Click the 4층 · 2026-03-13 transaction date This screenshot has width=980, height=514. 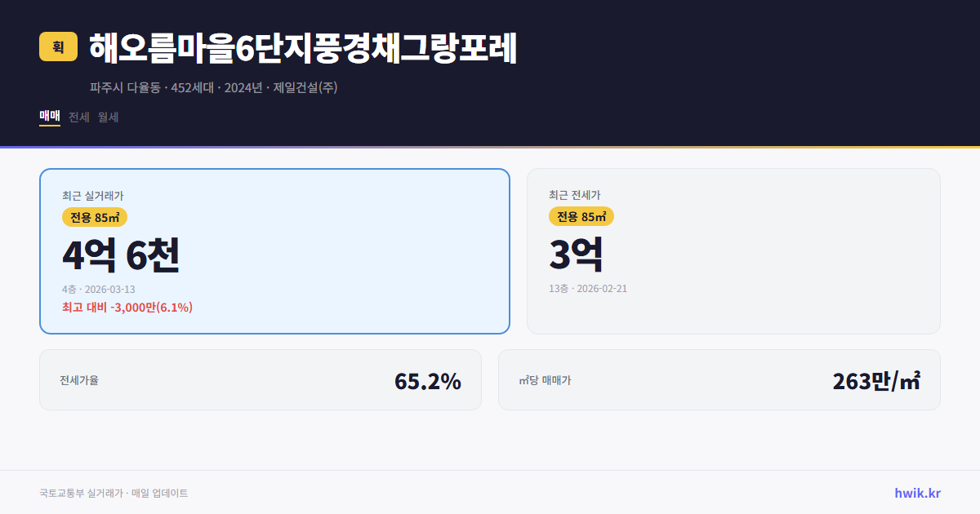pos(99,289)
